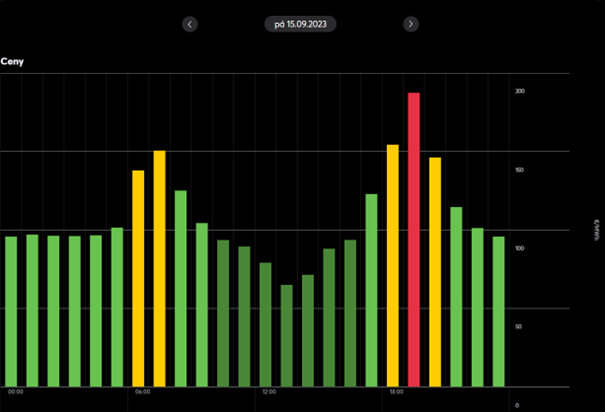
Task: Click the 12:00 time axis label
Action: tap(268, 392)
